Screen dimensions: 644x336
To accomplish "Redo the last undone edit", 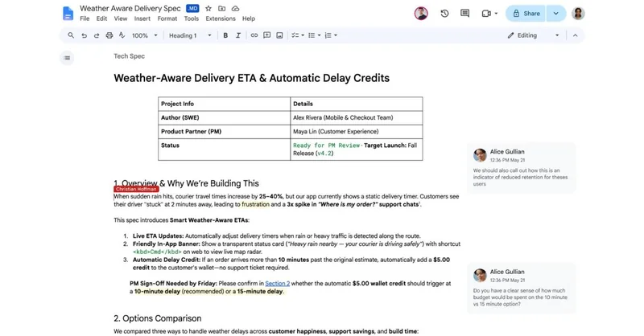I will 97,35.
